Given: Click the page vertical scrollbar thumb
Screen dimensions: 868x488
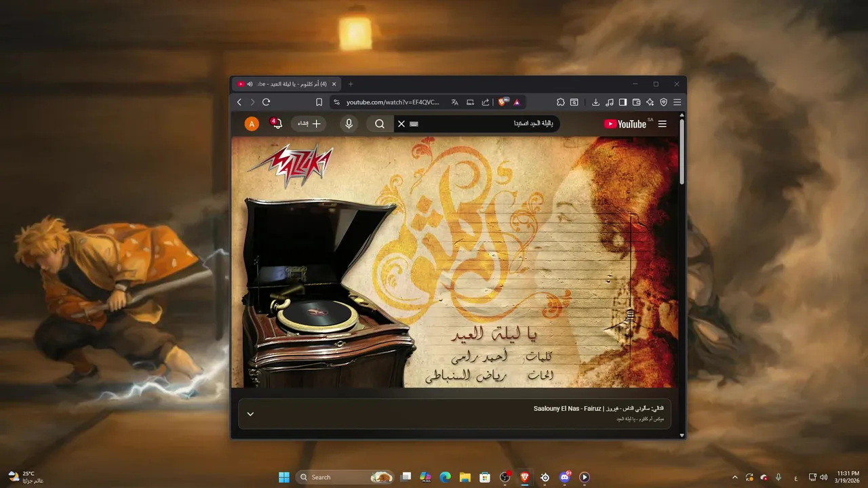Looking at the screenshot, I should click(682, 152).
